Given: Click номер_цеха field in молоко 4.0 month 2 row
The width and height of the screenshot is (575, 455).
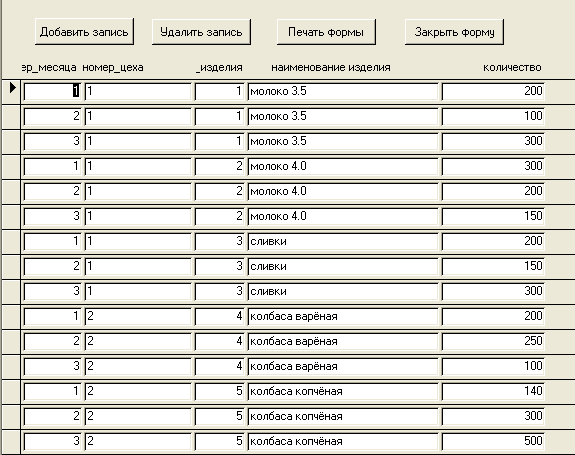Looking at the screenshot, I should (138, 191).
